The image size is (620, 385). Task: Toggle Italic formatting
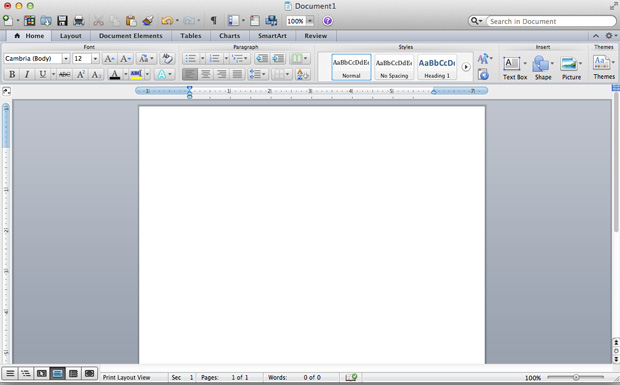click(x=27, y=74)
